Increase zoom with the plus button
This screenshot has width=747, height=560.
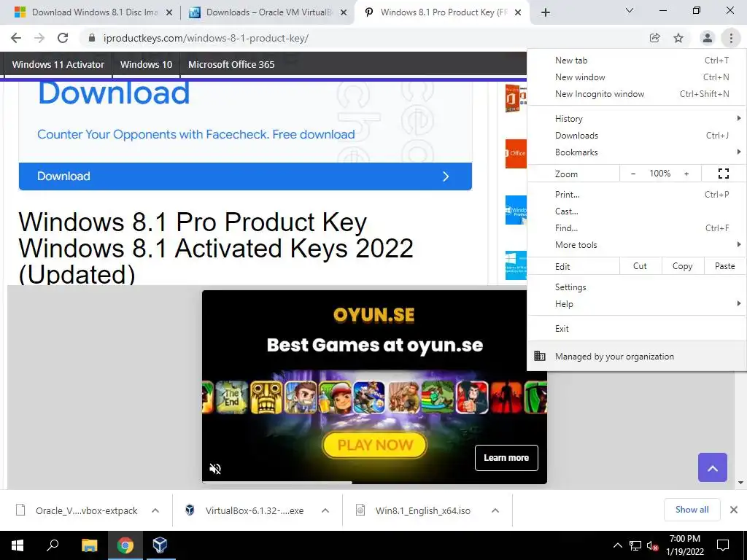click(x=686, y=174)
